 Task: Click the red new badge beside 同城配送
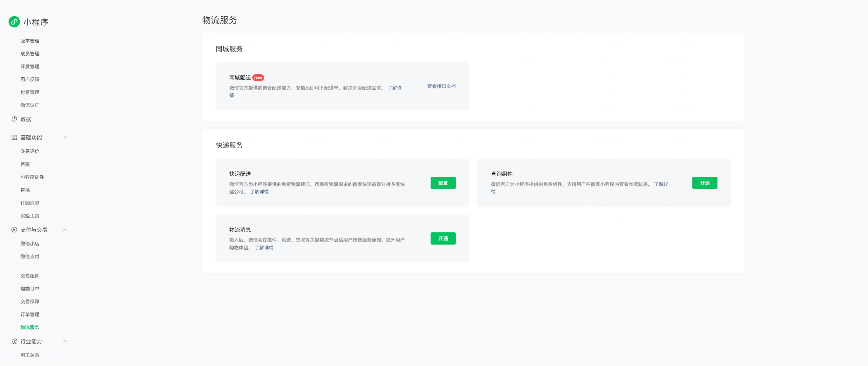258,78
